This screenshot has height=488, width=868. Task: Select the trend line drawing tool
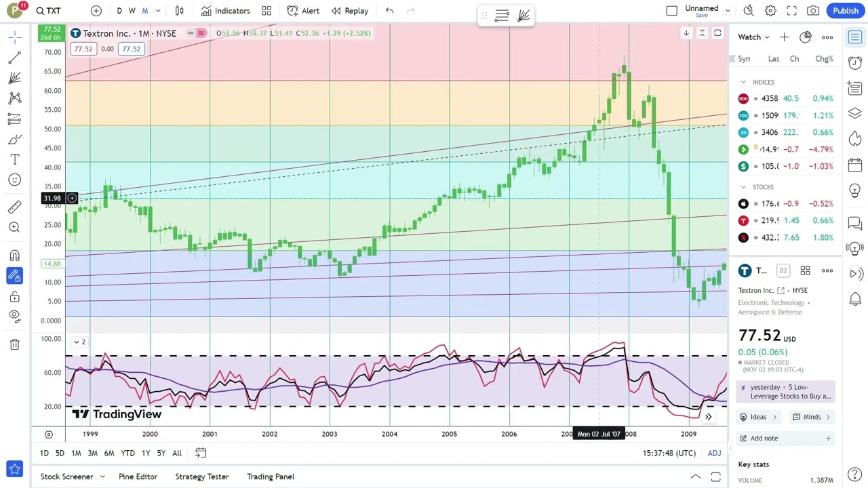pyautogui.click(x=15, y=58)
